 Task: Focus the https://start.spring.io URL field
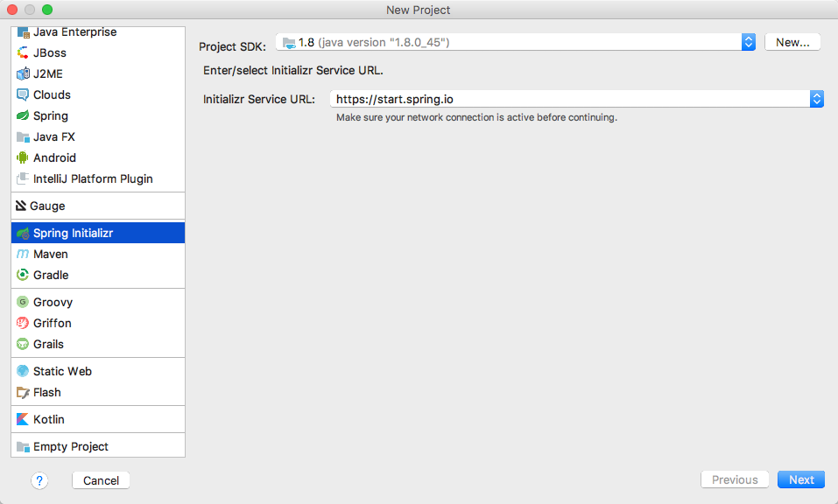point(570,99)
